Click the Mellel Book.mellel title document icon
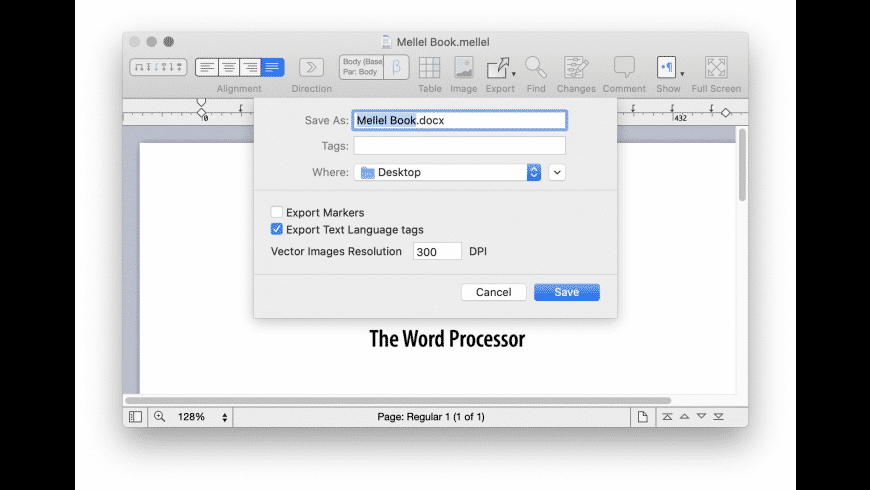The image size is (870, 490). pos(387,42)
